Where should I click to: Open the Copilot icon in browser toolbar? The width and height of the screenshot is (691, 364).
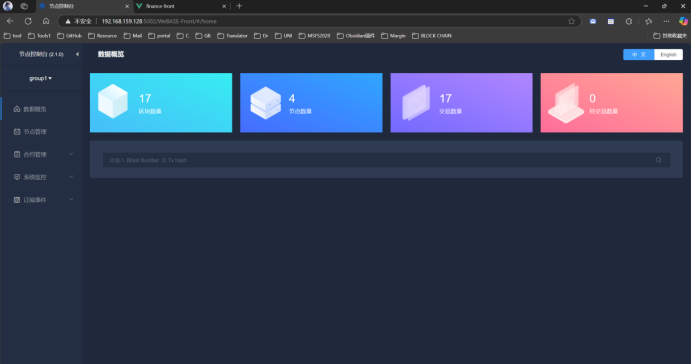click(x=683, y=21)
